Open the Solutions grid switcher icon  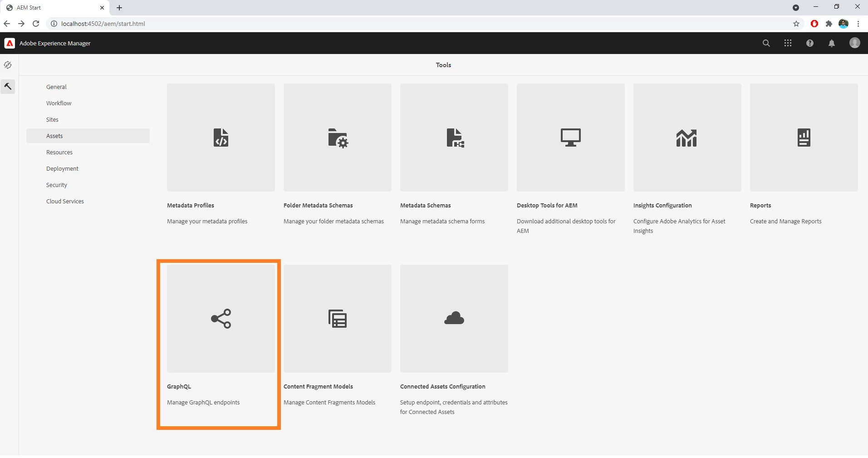(x=788, y=43)
